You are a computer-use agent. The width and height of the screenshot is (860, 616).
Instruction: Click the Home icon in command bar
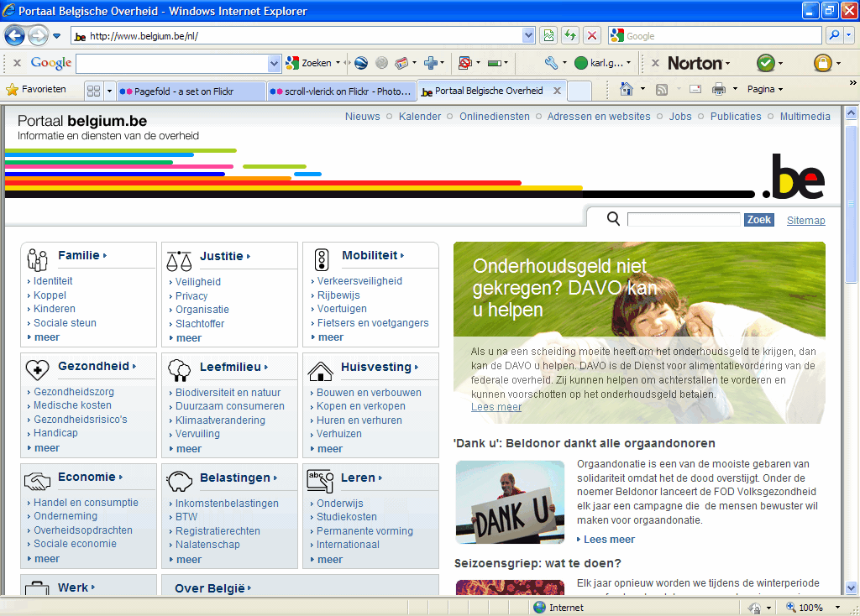(627, 89)
